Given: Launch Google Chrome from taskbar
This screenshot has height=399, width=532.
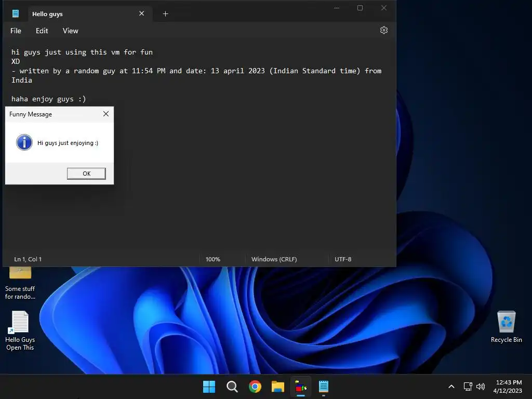Looking at the screenshot, I should coord(255,387).
